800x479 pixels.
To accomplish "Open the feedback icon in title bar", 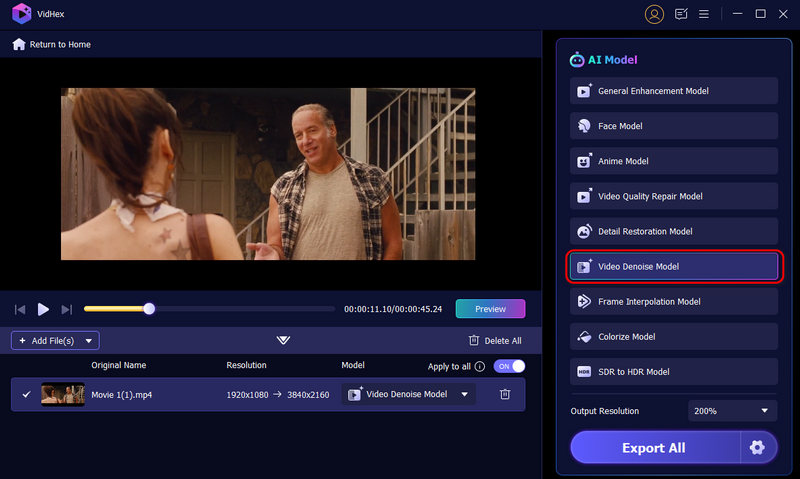I will click(x=681, y=14).
